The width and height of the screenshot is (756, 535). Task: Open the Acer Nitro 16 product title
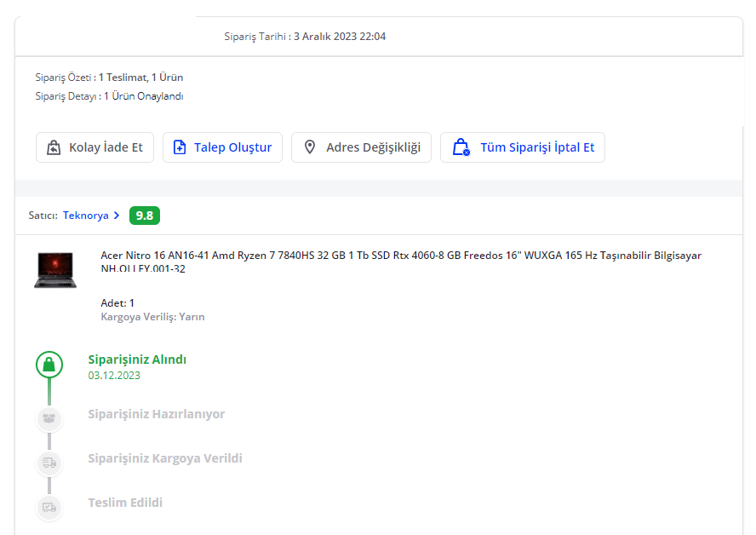(400, 256)
